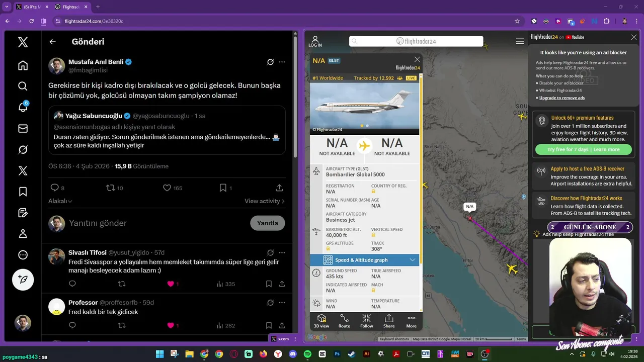Viewport: 644px width, 362px height.
Task: Click locked Country of Reg. padlock
Action: click(373, 192)
